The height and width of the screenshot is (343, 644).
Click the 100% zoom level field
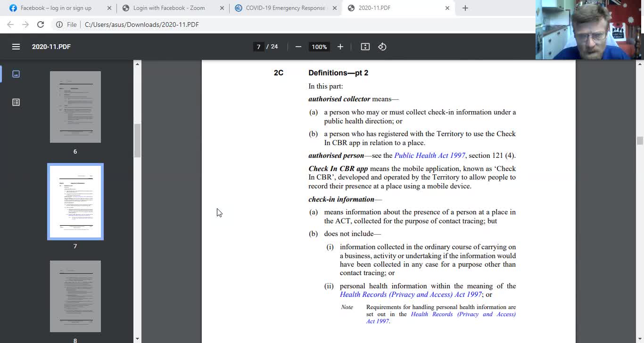(x=319, y=47)
